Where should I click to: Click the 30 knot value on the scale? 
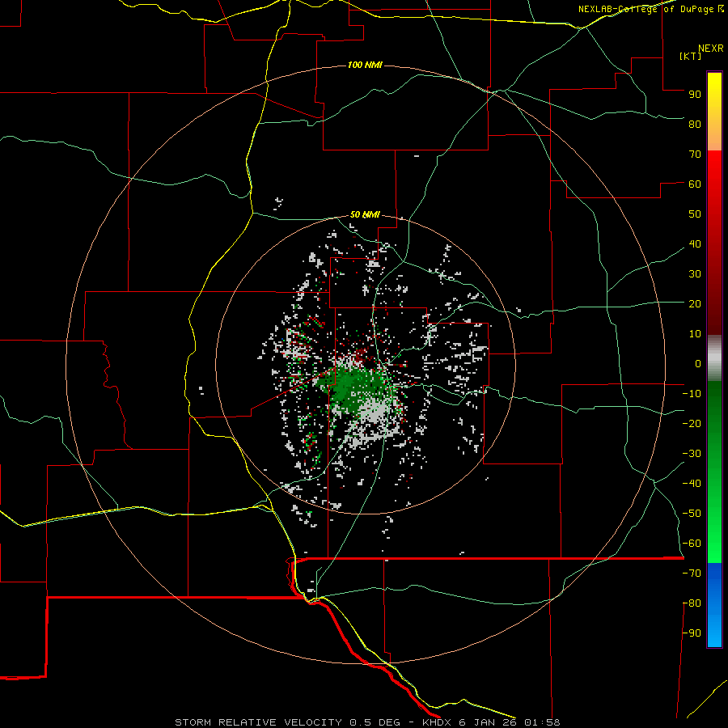pyautogui.click(x=695, y=274)
